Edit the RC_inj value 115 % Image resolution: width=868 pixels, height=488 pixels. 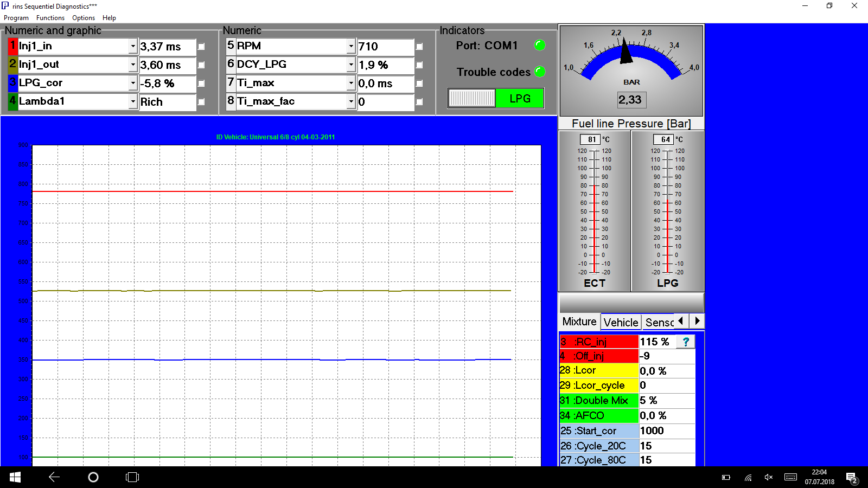coord(658,342)
